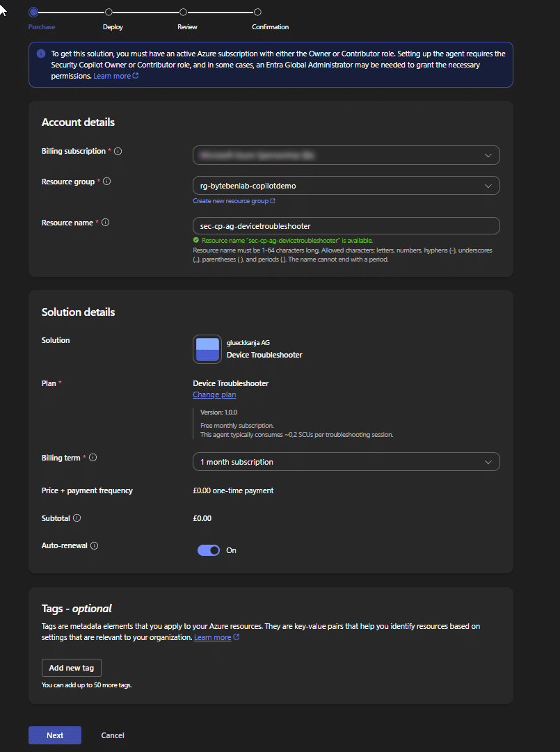Go to the Deploy step
The image size is (560, 752).
[x=109, y=13]
